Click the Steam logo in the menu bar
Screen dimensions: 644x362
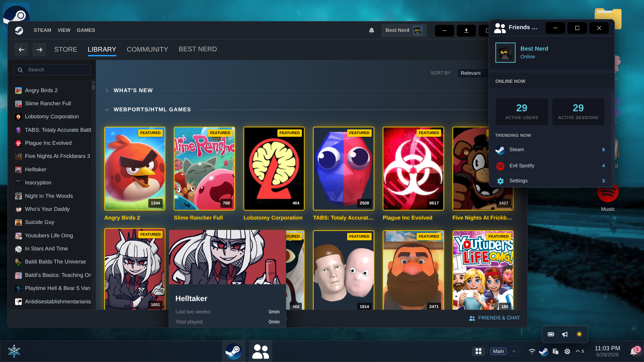[x=19, y=31]
